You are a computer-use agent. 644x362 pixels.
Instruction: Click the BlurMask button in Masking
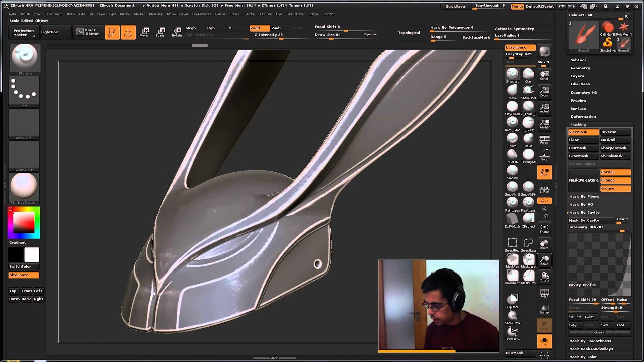pyautogui.click(x=583, y=148)
